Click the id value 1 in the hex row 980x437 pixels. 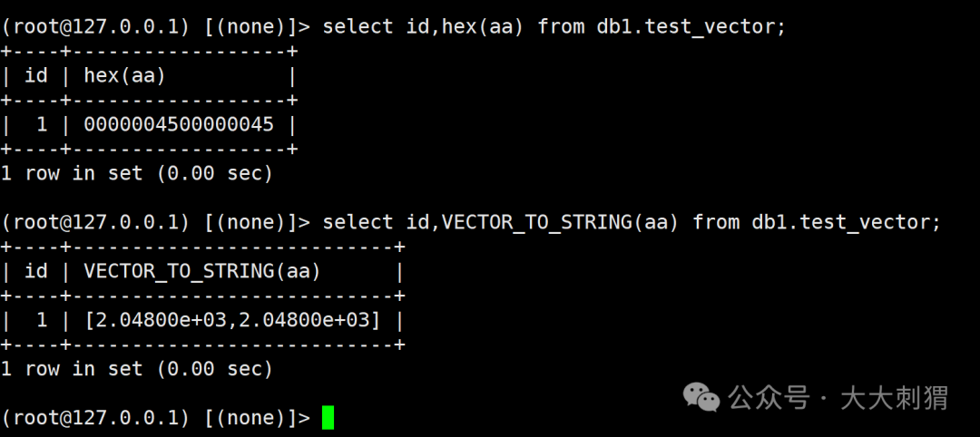coord(42,124)
